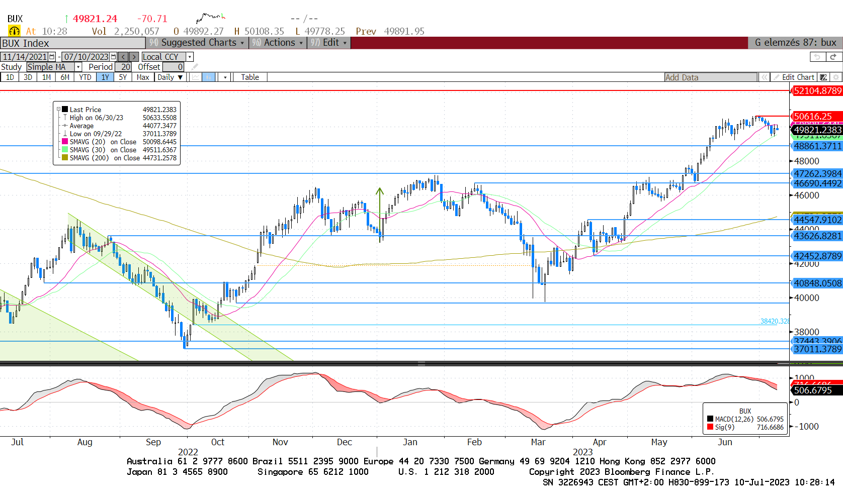
Task: Click the BUX Index security field
Action: point(73,43)
